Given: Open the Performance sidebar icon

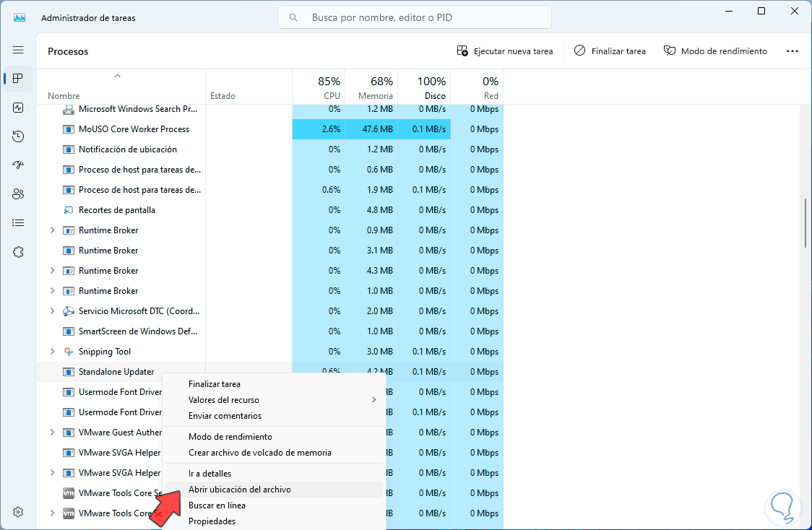Looking at the screenshot, I should point(18,108).
